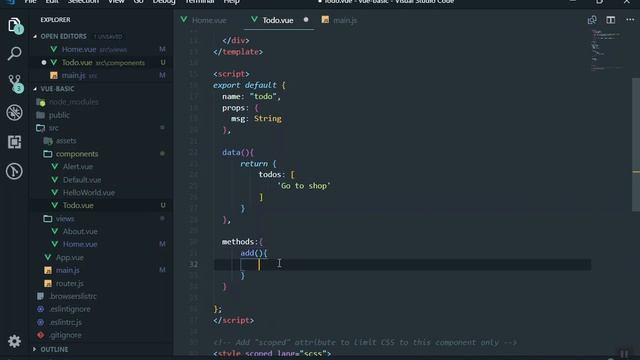Open App.vue in the file tree

pyautogui.click(x=69, y=258)
